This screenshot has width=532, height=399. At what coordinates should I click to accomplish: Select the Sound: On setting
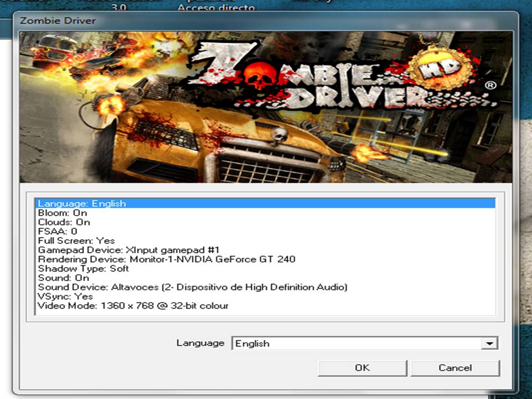click(x=265, y=278)
